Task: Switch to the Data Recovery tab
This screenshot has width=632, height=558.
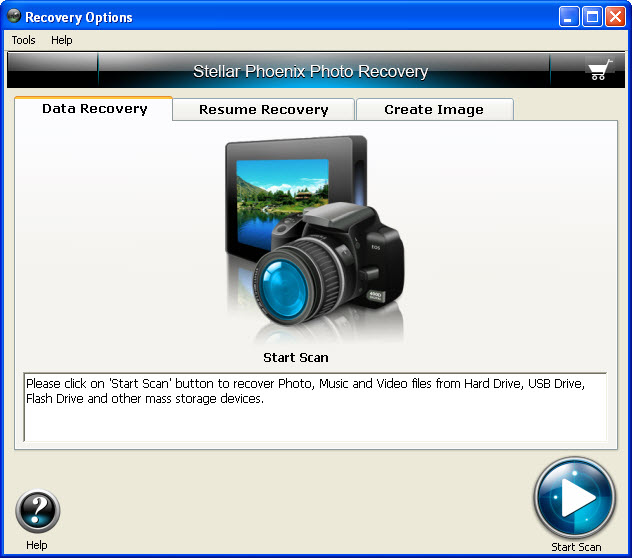Action: [x=94, y=108]
